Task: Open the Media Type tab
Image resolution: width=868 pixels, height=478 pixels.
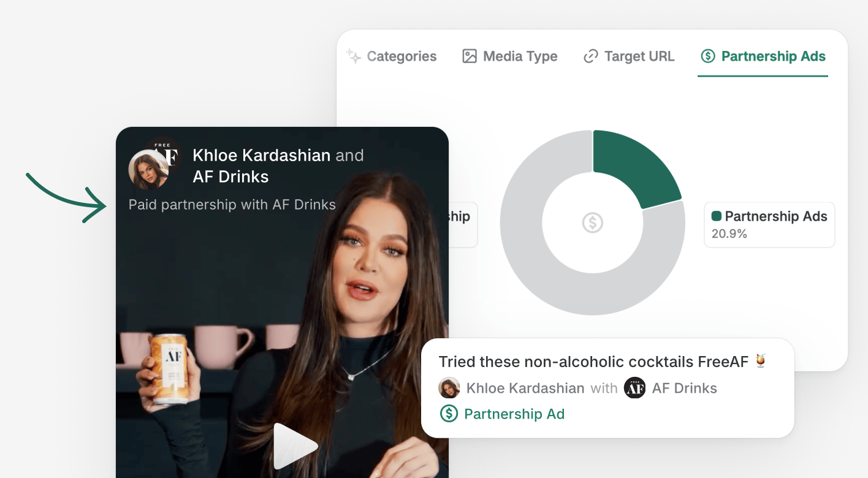Action: pos(509,56)
